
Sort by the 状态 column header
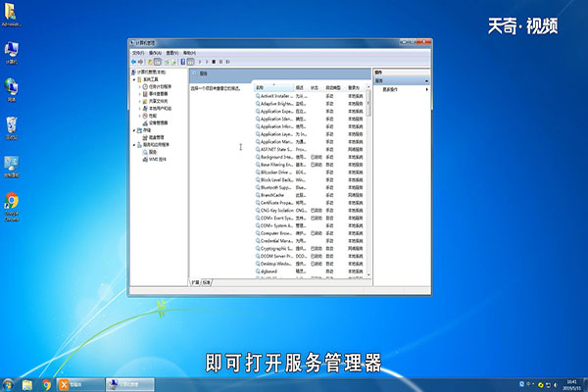point(317,87)
